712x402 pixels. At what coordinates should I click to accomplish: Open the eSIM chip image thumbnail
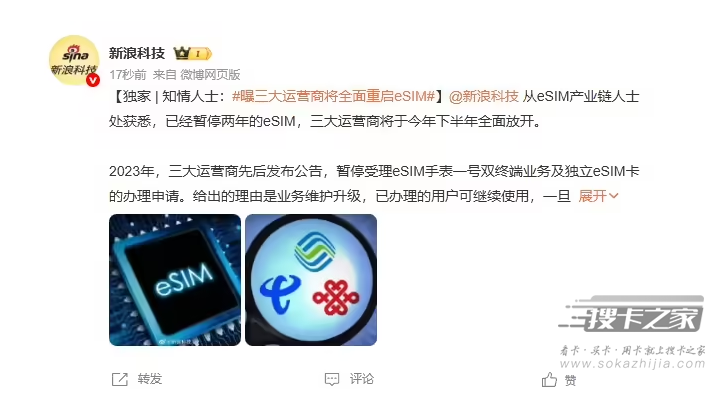(175, 280)
